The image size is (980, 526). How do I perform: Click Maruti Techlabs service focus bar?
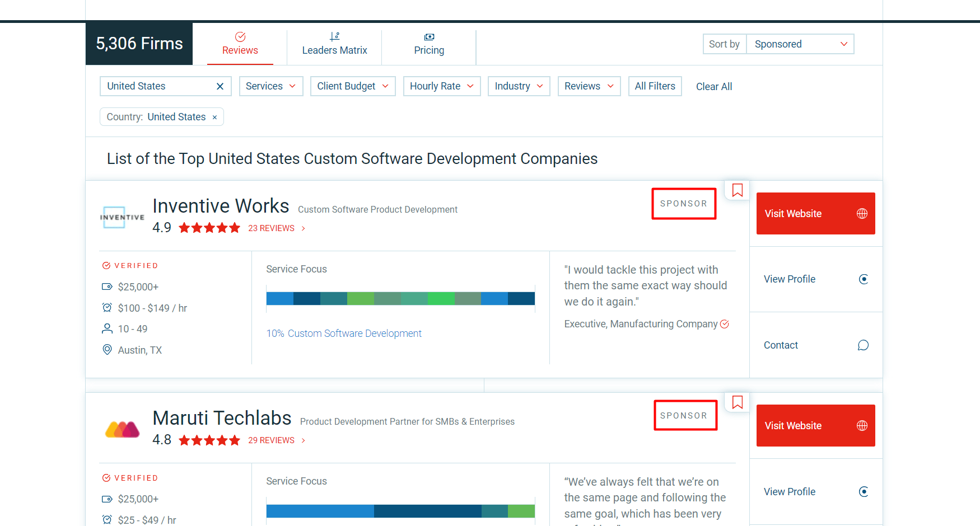[x=400, y=511]
